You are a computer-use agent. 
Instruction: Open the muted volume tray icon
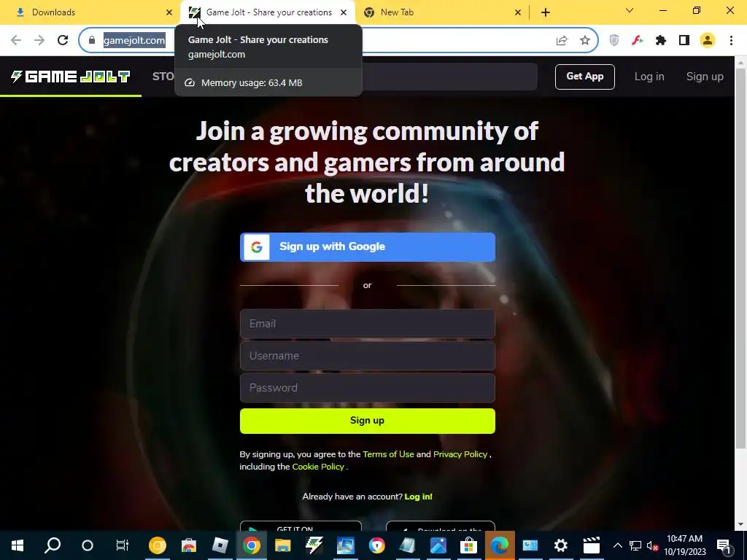click(652, 545)
